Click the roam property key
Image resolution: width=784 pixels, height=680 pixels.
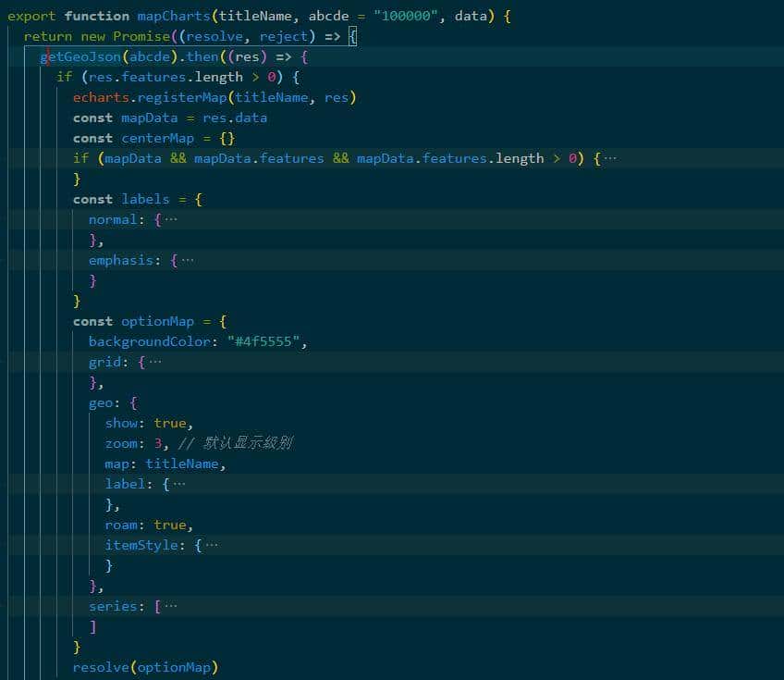[121, 525]
